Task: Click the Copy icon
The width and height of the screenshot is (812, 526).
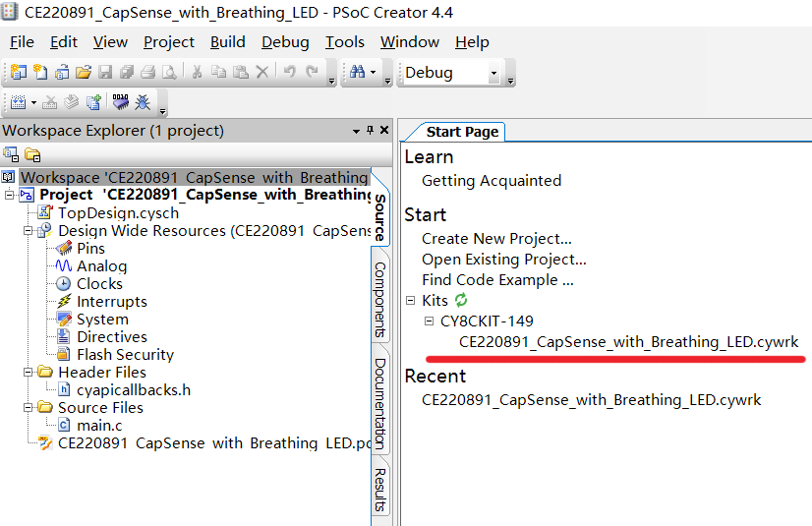Action: coord(218,72)
